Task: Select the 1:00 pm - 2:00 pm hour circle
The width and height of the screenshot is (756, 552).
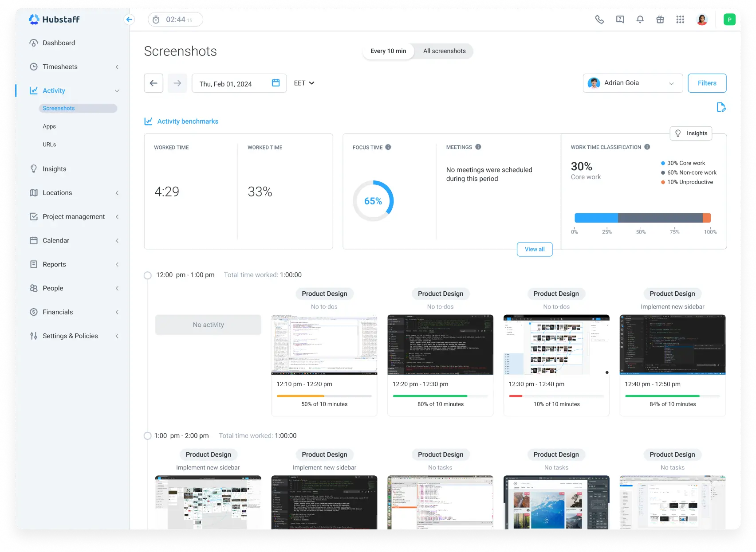Action: pyautogui.click(x=148, y=436)
